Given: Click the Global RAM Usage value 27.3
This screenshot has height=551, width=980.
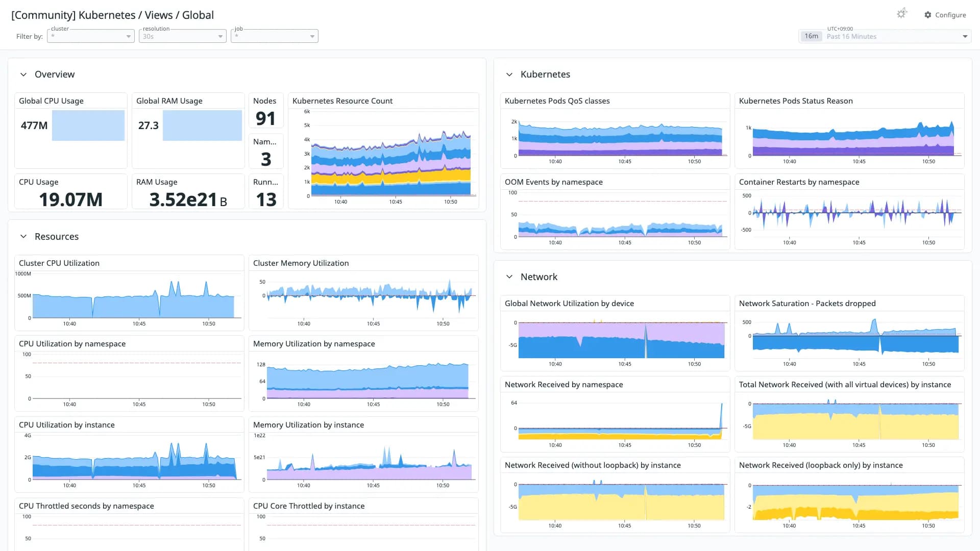Looking at the screenshot, I should (x=148, y=126).
